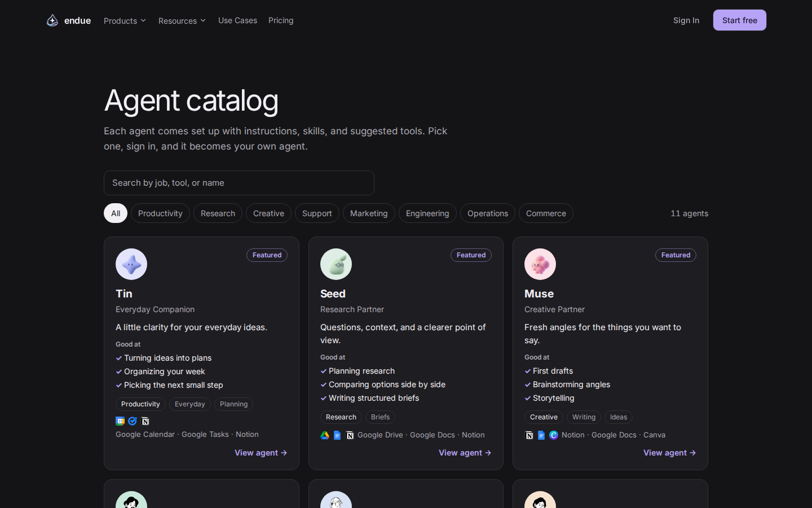The width and height of the screenshot is (812, 508).
Task: Go to the Pricing page
Action: (x=281, y=20)
